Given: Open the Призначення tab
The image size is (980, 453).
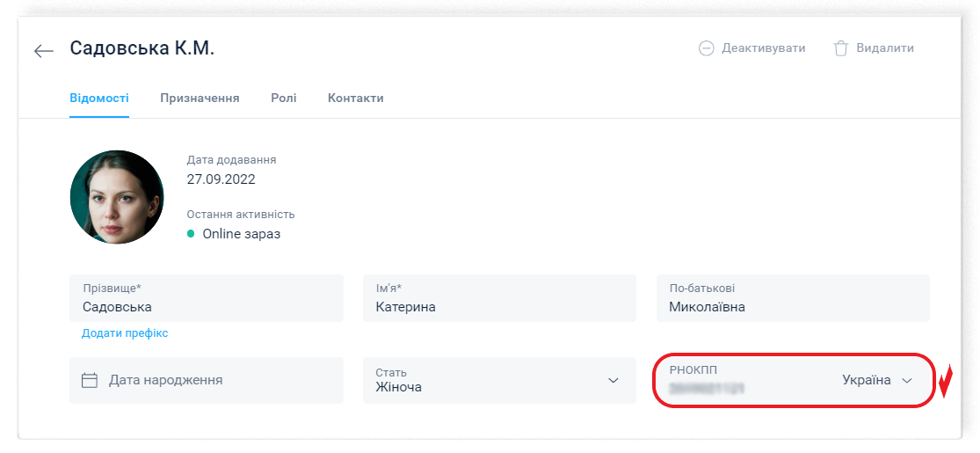Looking at the screenshot, I should click(x=200, y=99).
